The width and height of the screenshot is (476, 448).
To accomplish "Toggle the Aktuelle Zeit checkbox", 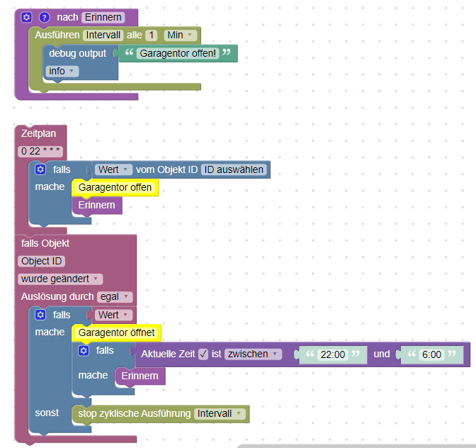I will [x=203, y=354].
